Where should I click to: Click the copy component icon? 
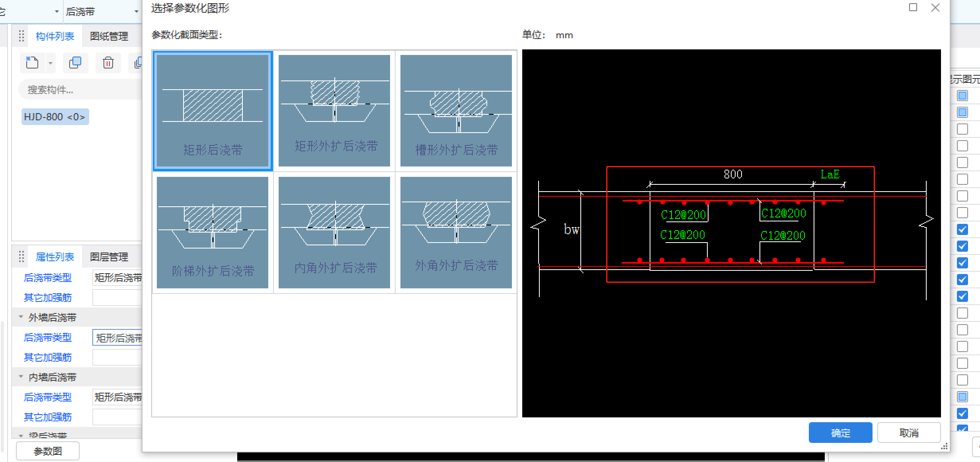[75, 63]
